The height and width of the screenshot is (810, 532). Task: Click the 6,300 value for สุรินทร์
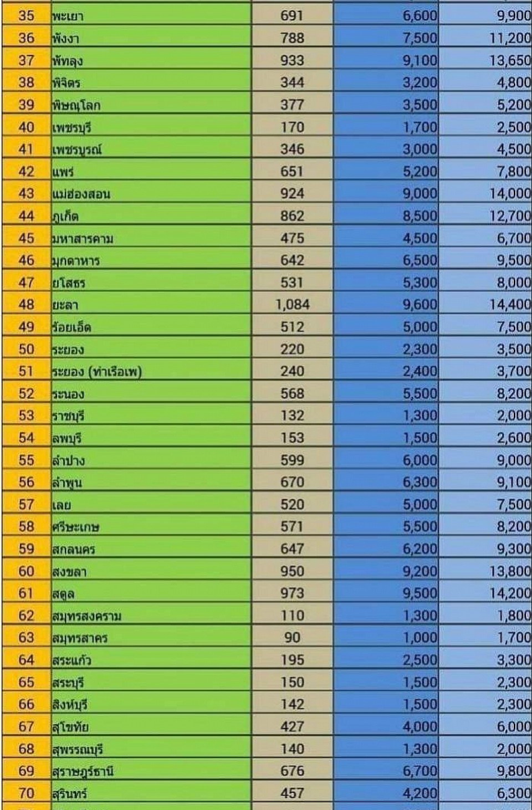tap(485, 793)
